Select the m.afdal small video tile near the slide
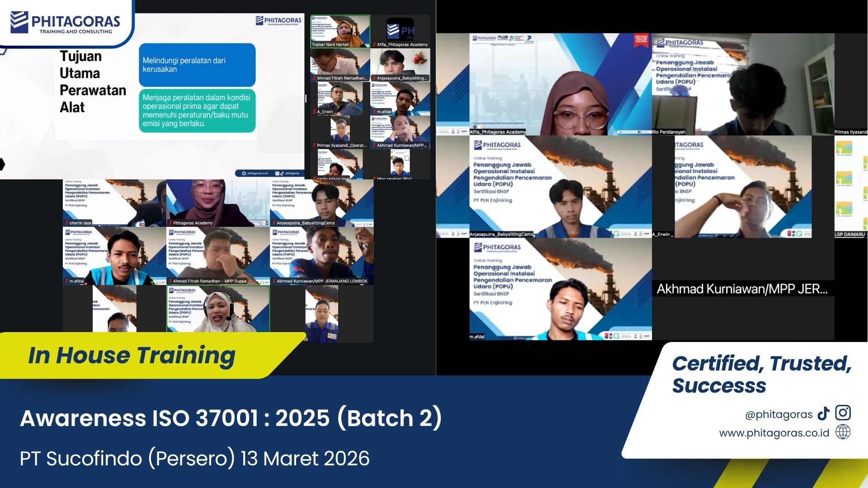Screen dimensions: 868x488 [401, 99]
